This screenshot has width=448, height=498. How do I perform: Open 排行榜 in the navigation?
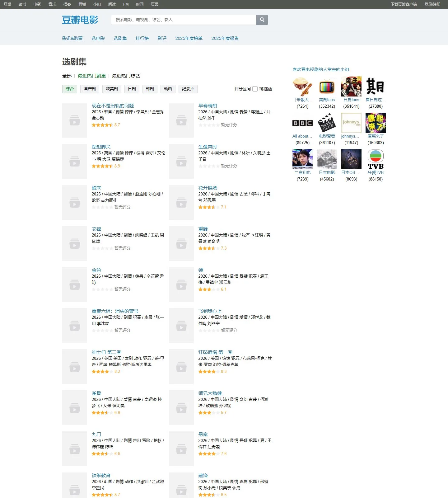[142, 38]
